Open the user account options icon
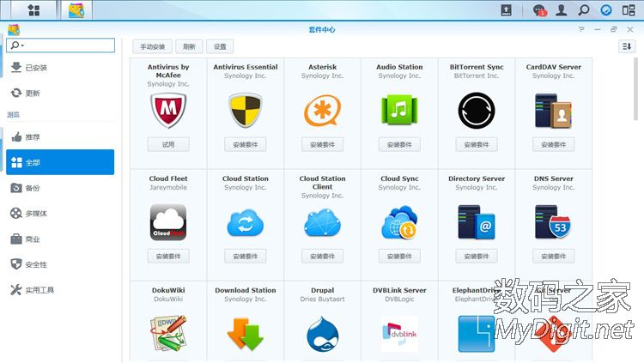Screen dimensions: 644x363 (561, 9)
